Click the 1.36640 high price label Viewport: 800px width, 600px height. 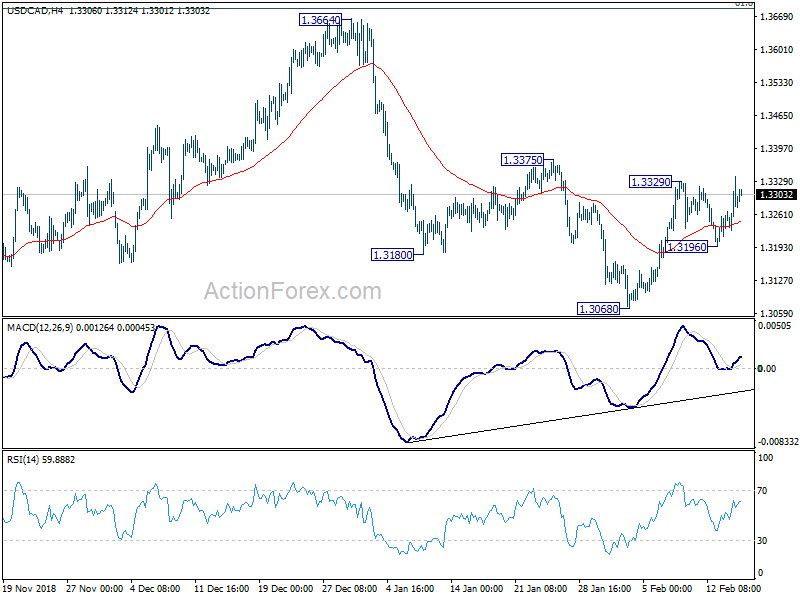tap(320, 20)
